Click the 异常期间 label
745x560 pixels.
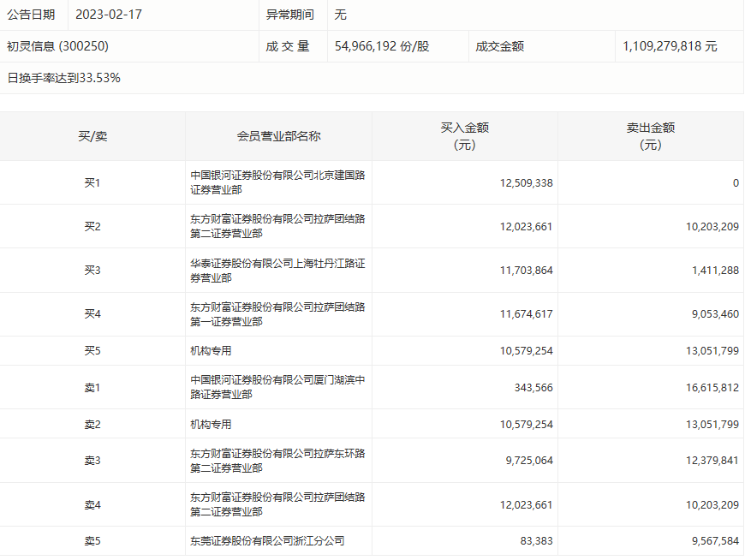(x=289, y=15)
